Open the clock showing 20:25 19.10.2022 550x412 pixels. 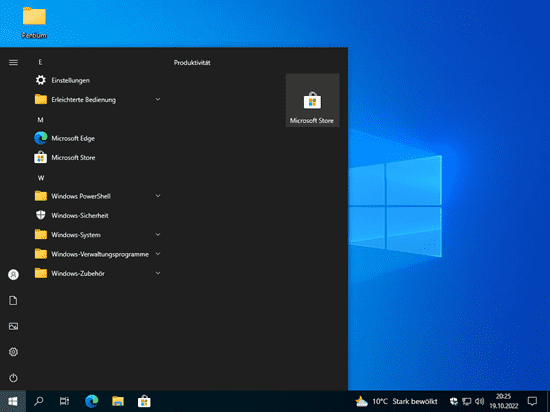tap(504, 401)
